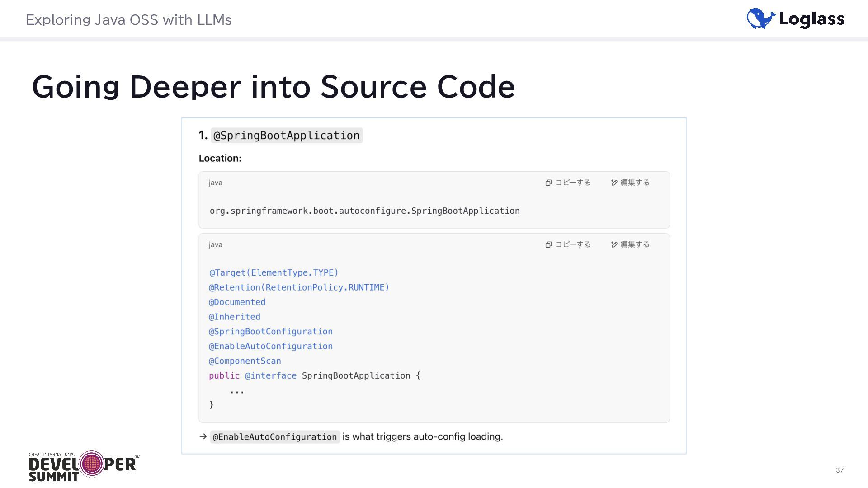
Task: Click the @EnableAutoConfiguration annotation line in code
Action: [x=270, y=346]
